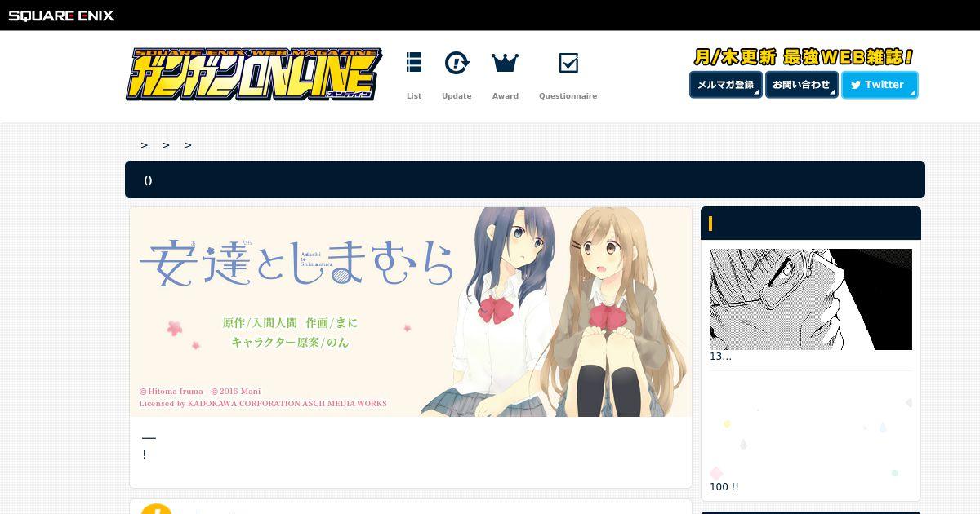Open the Award crown icon
980x514 pixels.
pyautogui.click(x=506, y=62)
